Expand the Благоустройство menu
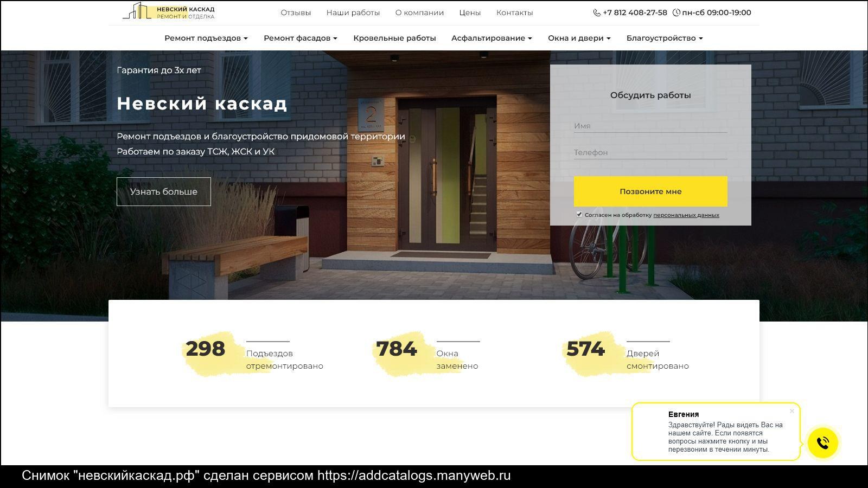 tap(664, 38)
